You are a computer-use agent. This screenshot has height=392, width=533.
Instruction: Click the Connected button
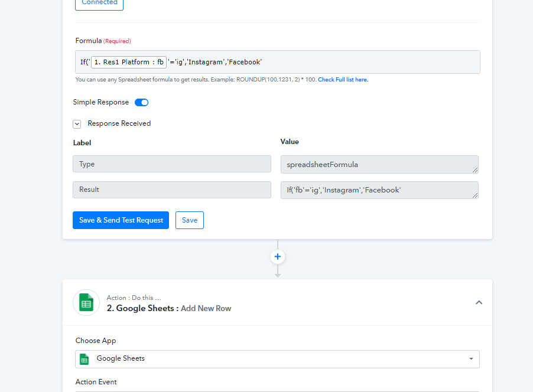[x=99, y=4]
